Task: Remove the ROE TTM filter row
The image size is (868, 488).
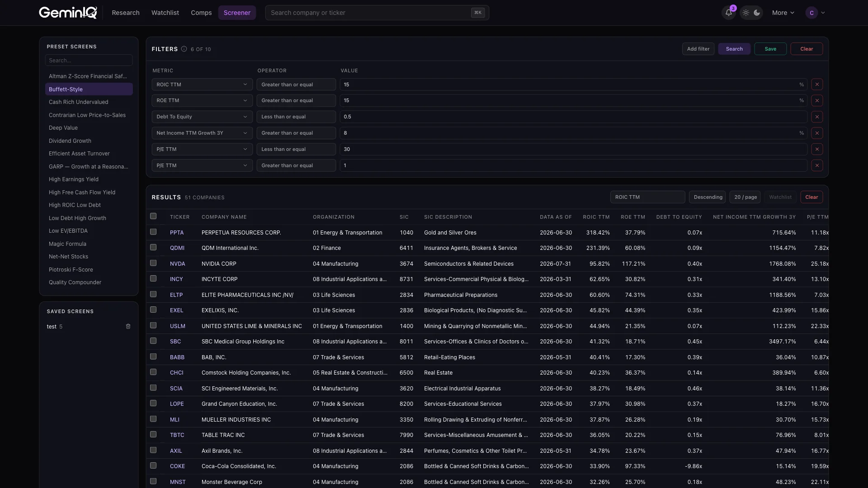Action: (817, 100)
